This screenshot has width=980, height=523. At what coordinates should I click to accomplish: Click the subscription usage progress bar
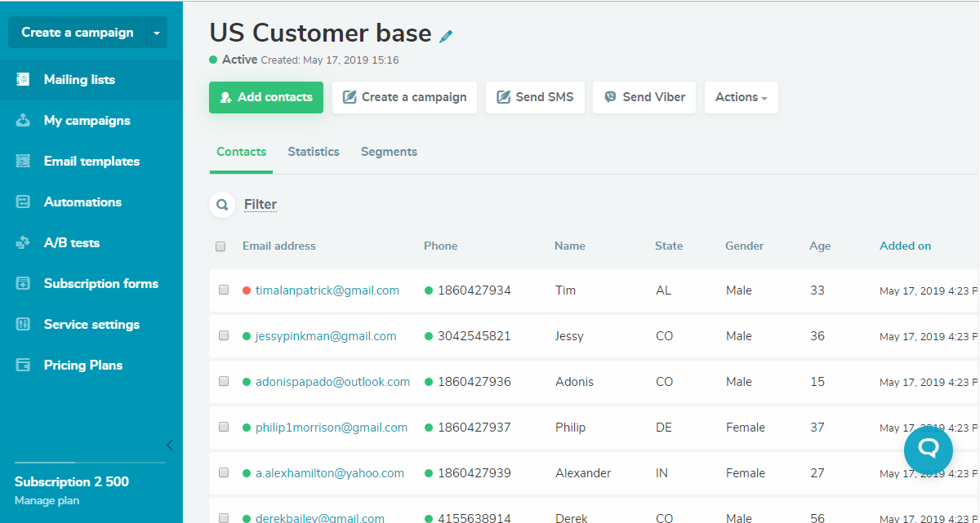[x=90, y=463]
